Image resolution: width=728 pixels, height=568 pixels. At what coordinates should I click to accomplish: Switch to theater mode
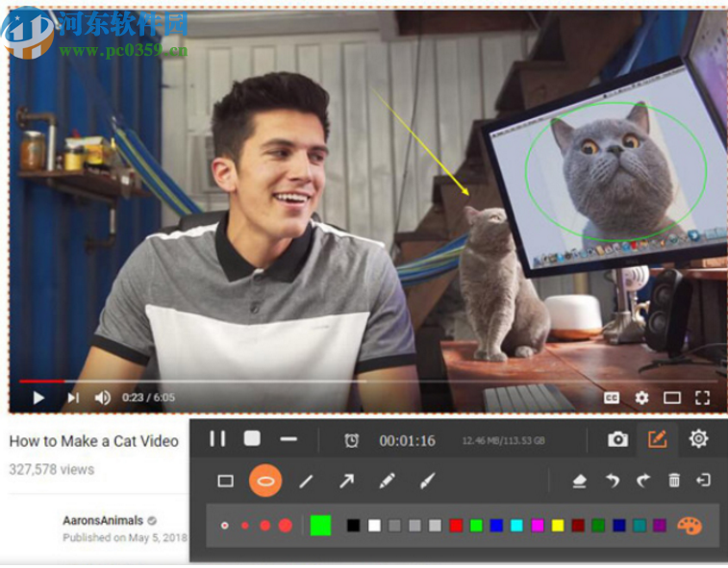[672, 398]
